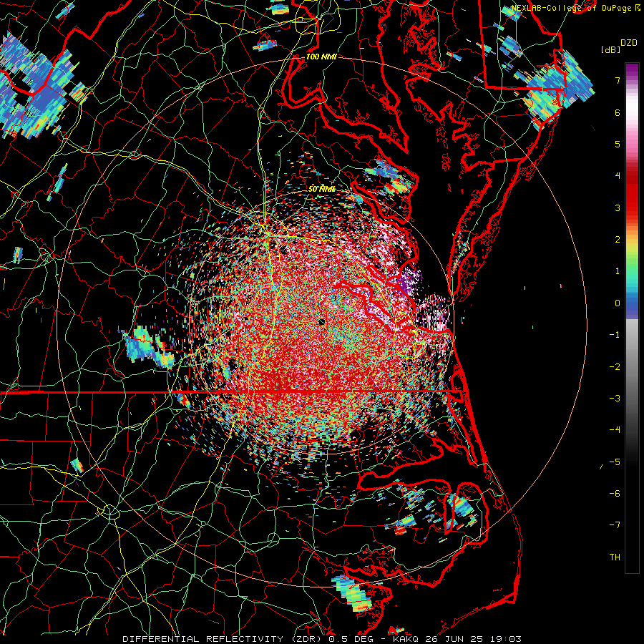Click the ZDR vertical color scale bar
Screen dimensions: 644x644
coord(632,318)
